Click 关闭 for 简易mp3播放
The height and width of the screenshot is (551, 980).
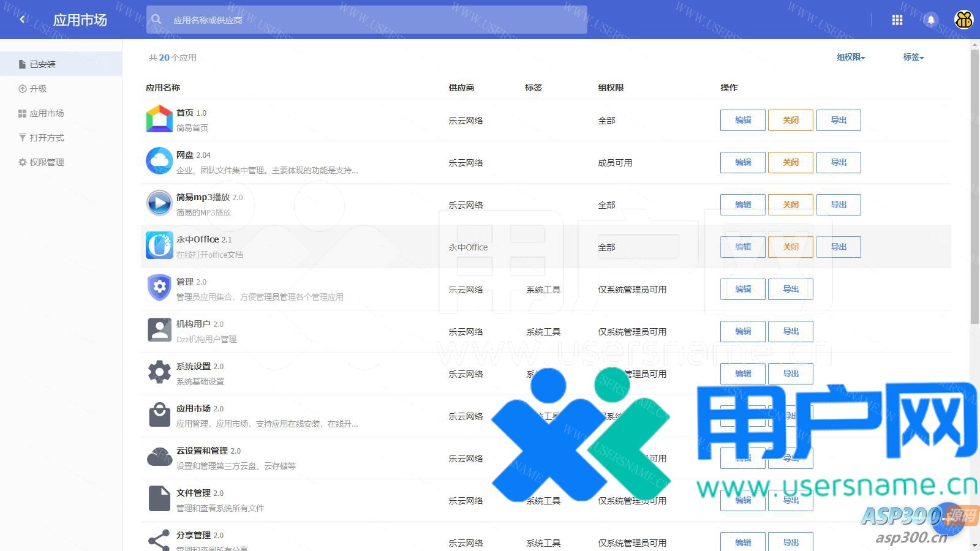[x=791, y=204]
